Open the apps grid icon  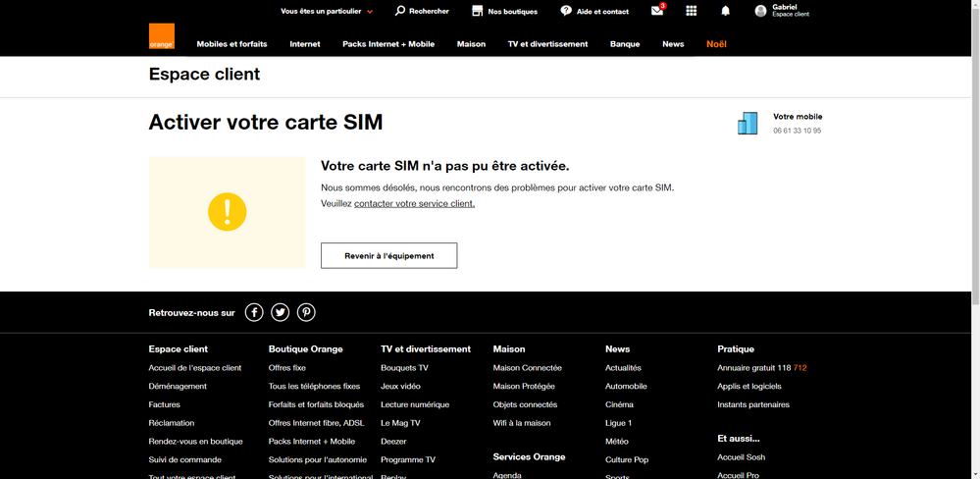click(692, 11)
